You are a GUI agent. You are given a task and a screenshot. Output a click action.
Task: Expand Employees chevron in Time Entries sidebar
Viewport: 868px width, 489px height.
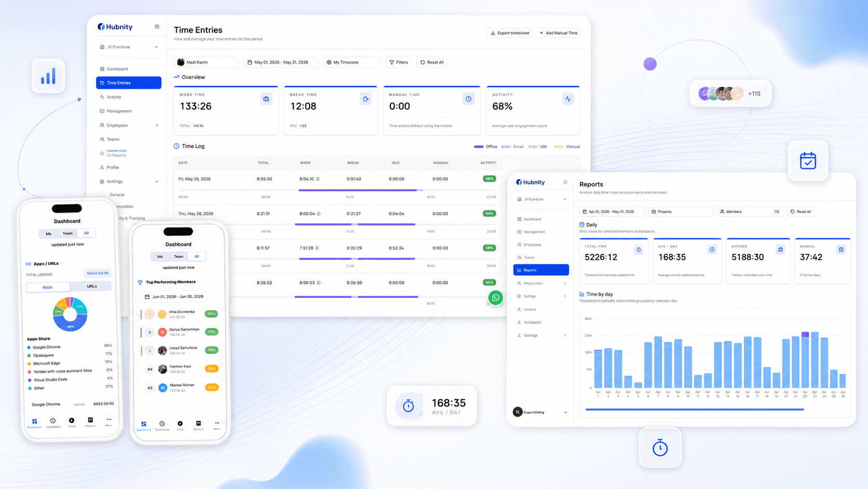(157, 125)
